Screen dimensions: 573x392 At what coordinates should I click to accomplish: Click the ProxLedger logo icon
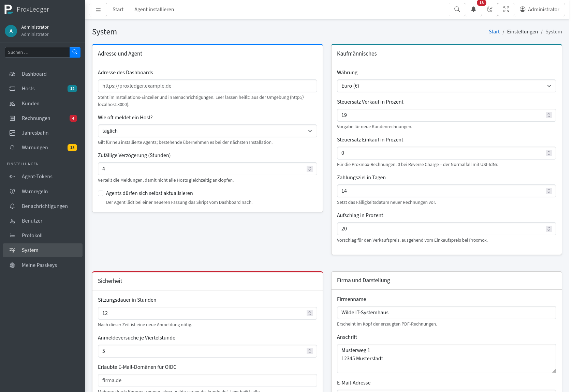9,9
